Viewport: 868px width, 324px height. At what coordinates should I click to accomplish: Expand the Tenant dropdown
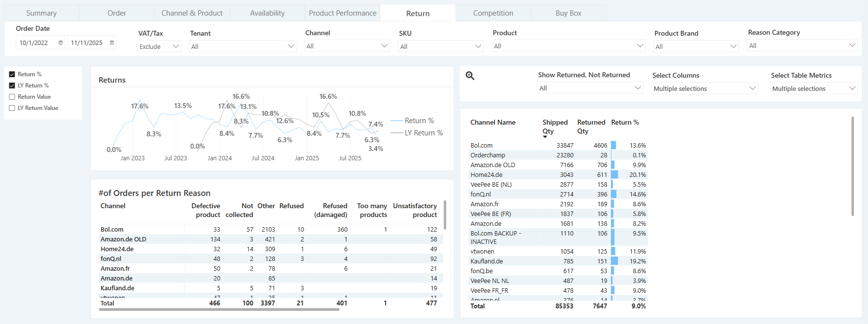click(x=243, y=46)
